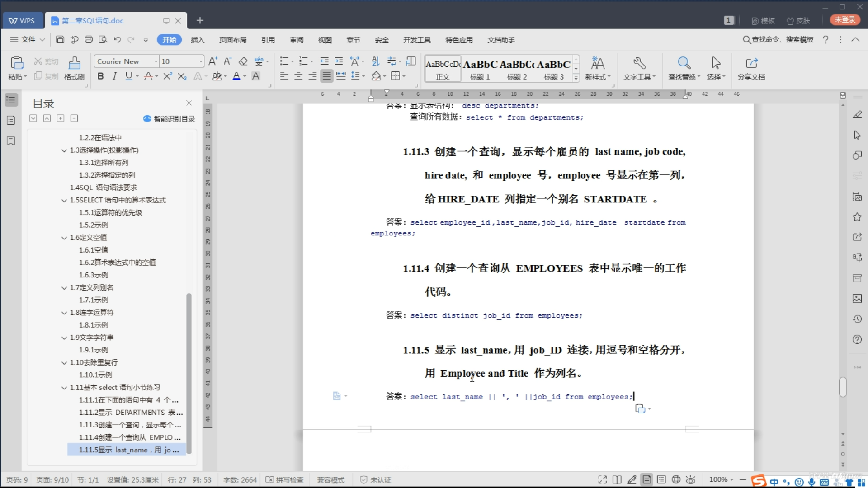This screenshot has width=868, height=488.
Task: Apply the 标题 1 style
Action: click(x=480, y=69)
